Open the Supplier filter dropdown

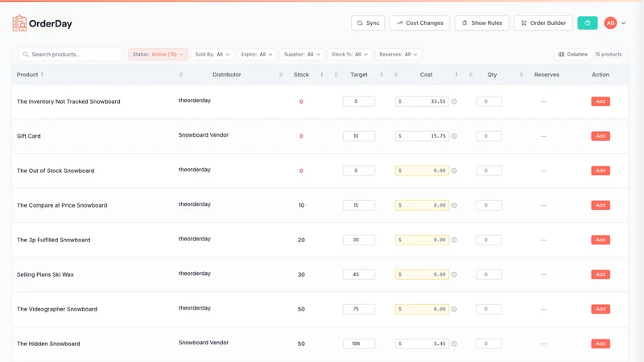pos(303,54)
